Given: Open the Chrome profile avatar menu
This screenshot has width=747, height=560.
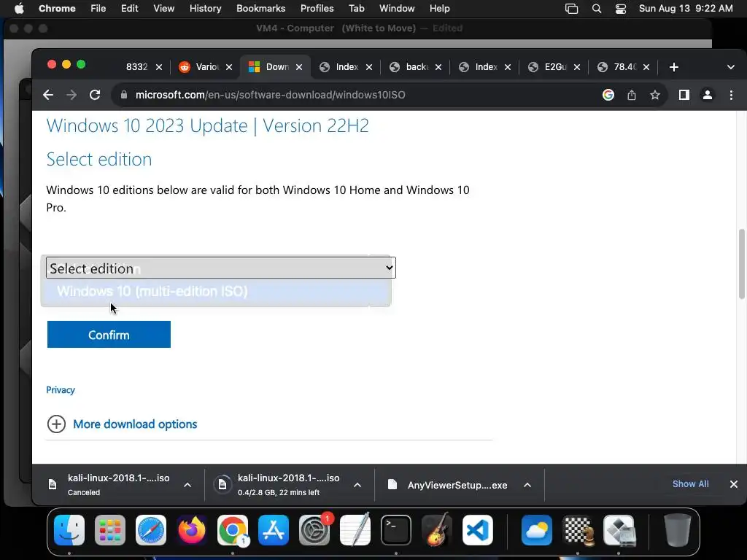Looking at the screenshot, I should coord(708,95).
